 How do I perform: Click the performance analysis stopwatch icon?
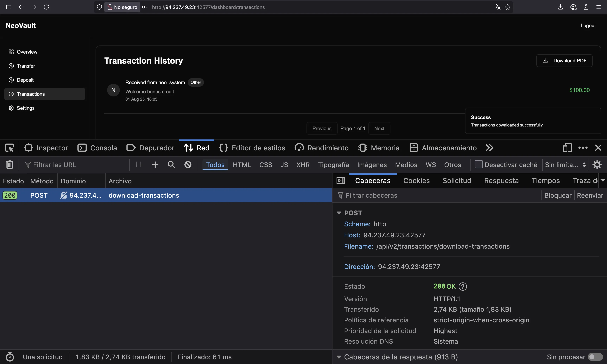(x=10, y=357)
